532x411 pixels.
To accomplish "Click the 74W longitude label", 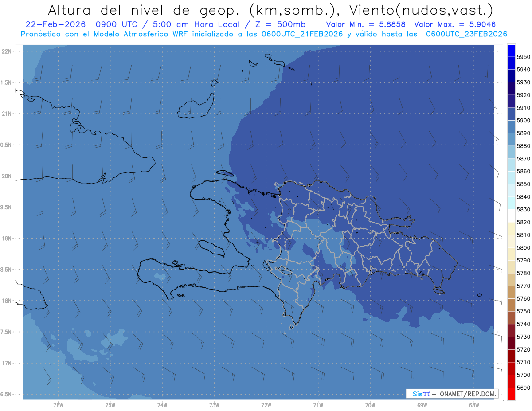I will click(x=162, y=405).
